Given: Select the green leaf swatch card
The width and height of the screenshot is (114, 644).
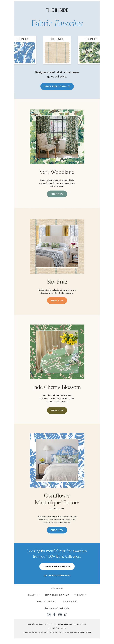Looking at the screenshot, I should (x=89, y=50).
